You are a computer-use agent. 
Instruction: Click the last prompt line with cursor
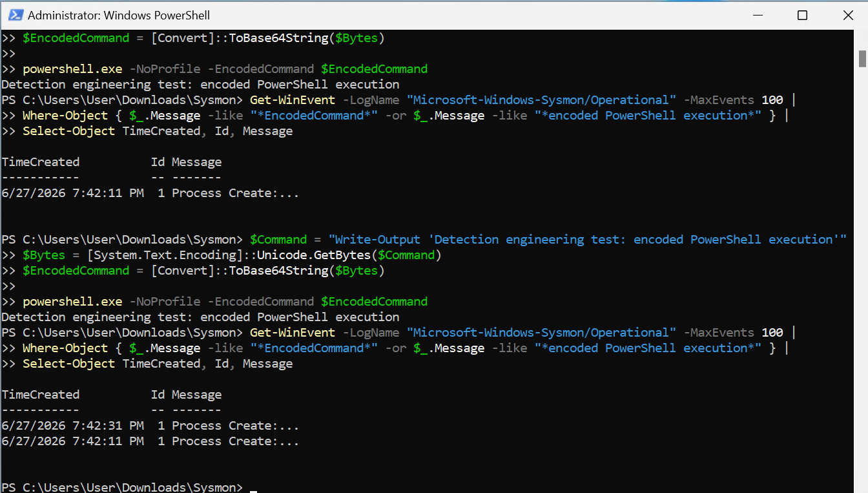pyautogui.click(x=129, y=487)
